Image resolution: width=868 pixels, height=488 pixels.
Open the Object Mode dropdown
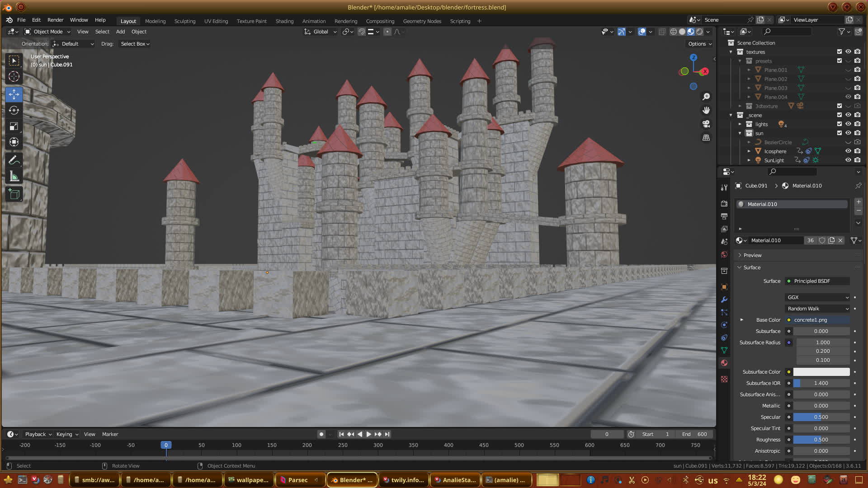(47, 32)
